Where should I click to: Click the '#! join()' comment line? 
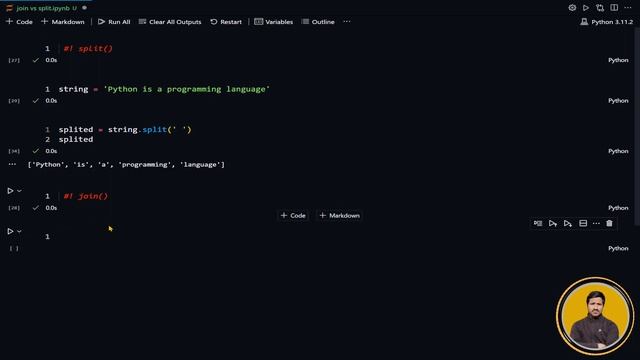click(x=86, y=196)
